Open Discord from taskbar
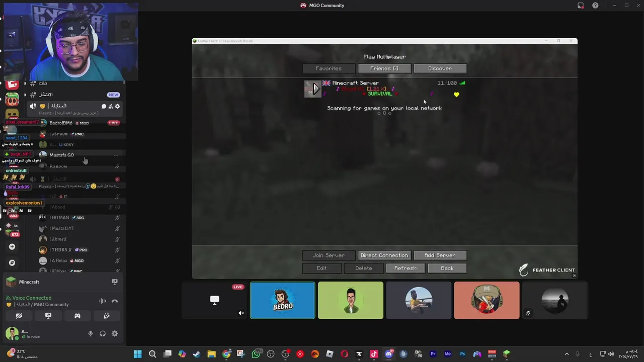 coord(388,354)
